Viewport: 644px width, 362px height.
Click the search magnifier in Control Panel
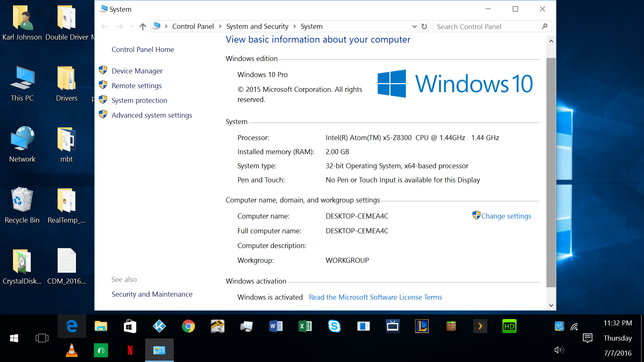point(544,26)
